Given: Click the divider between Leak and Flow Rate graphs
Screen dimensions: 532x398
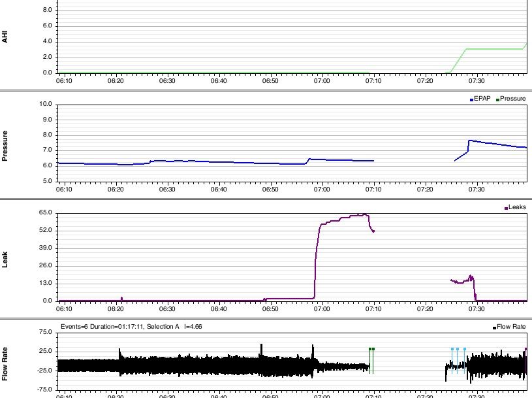Looking at the screenshot, I should pos(266,319).
